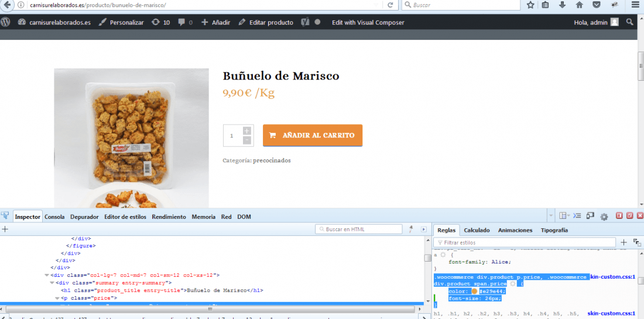Click the Hola, admin account greeting
Screen dimensions: 644x319
(590, 23)
